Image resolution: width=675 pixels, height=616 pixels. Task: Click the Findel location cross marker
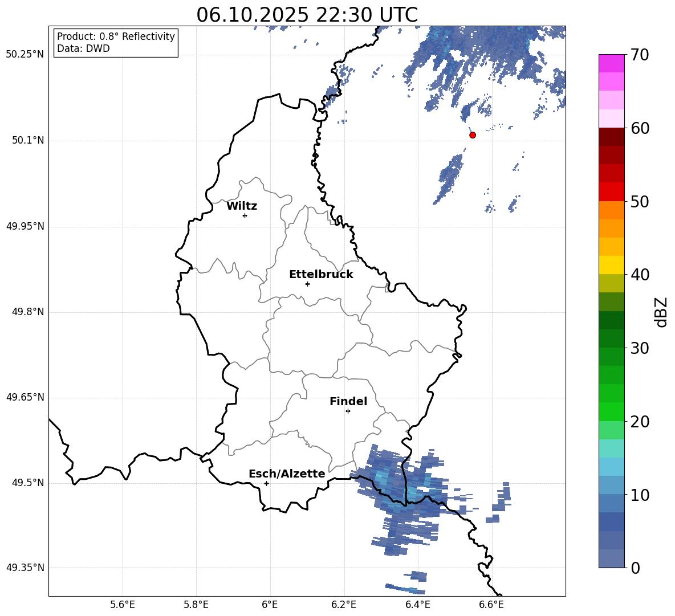pos(348,411)
